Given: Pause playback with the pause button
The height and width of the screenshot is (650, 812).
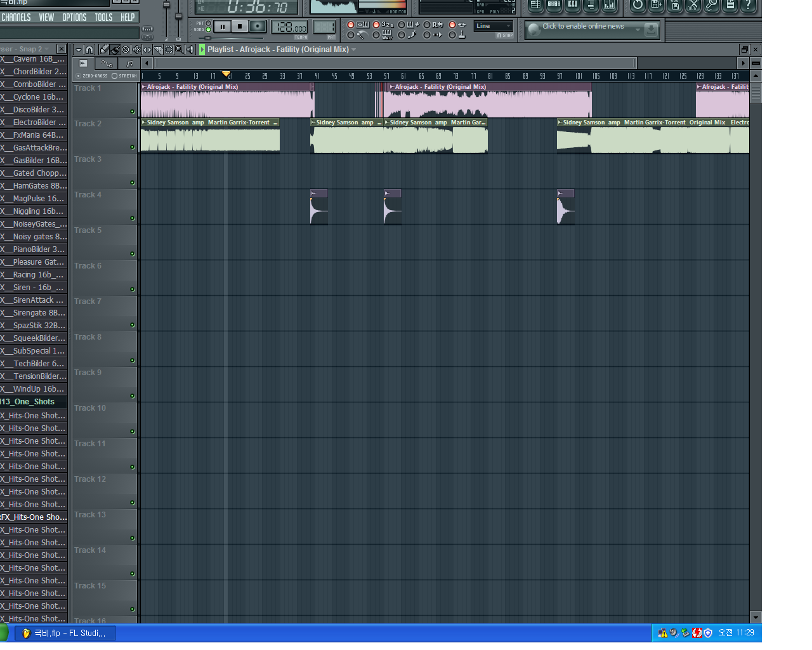Looking at the screenshot, I should 222,27.
